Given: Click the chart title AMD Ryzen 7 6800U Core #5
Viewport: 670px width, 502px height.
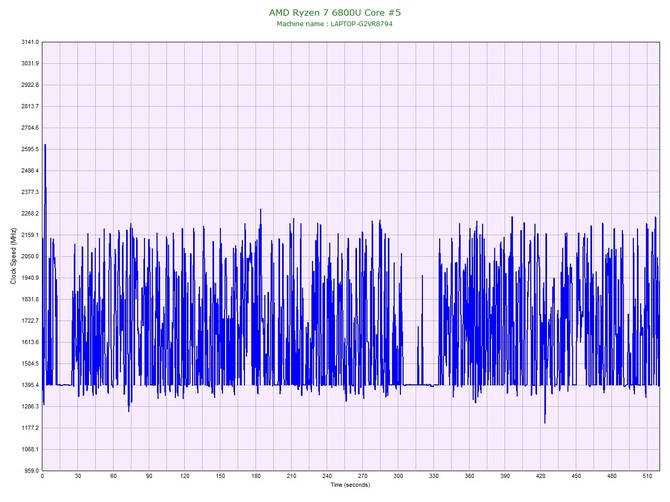Looking at the screenshot, I should [335, 12].
